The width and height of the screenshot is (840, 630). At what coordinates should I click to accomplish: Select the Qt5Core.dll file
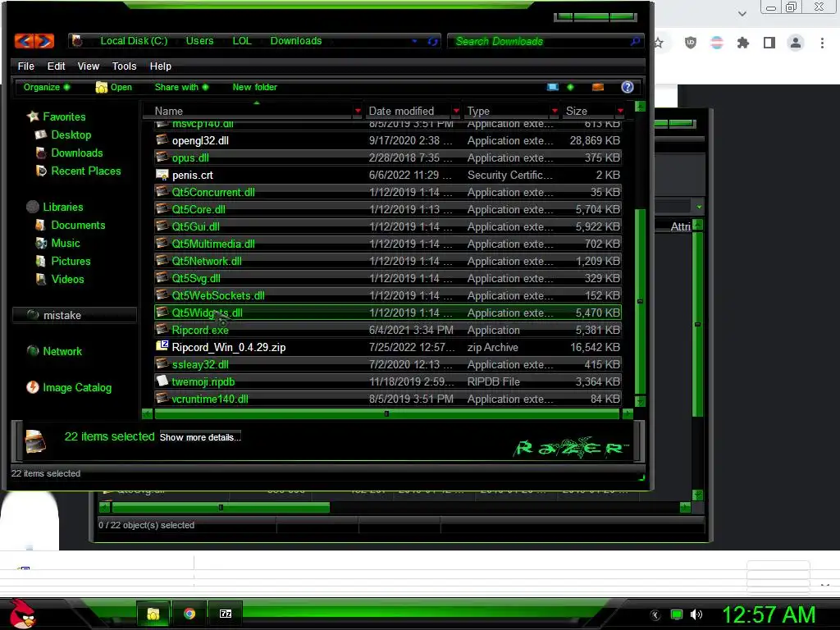[388, 209]
